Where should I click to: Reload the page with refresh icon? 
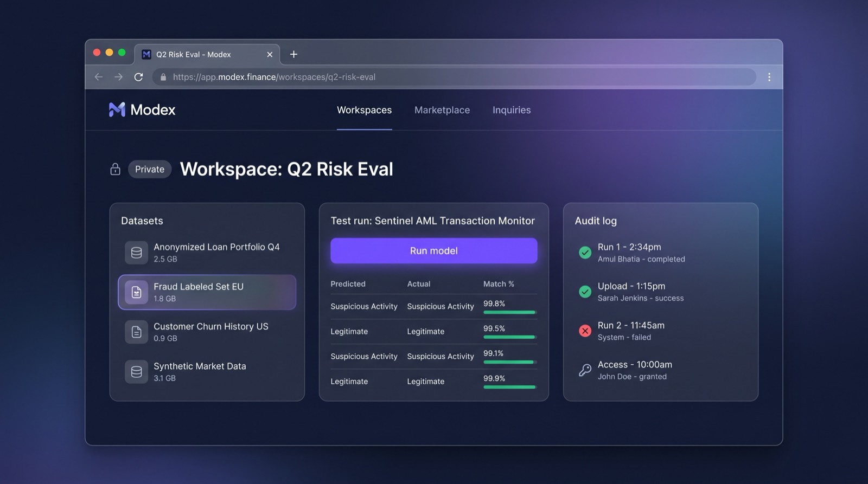(x=139, y=77)
